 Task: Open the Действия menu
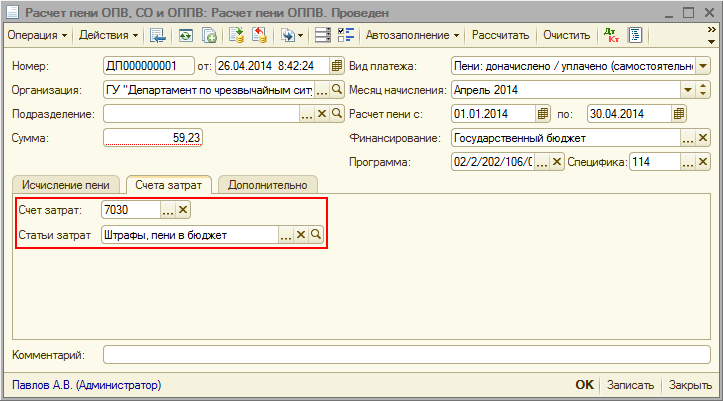[x=106, y=35]
